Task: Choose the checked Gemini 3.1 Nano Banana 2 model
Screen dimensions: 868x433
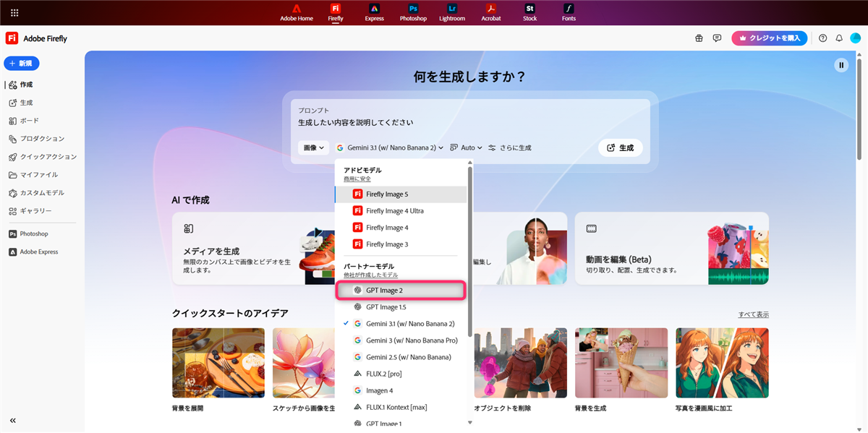Action: (x=409, y=324)
